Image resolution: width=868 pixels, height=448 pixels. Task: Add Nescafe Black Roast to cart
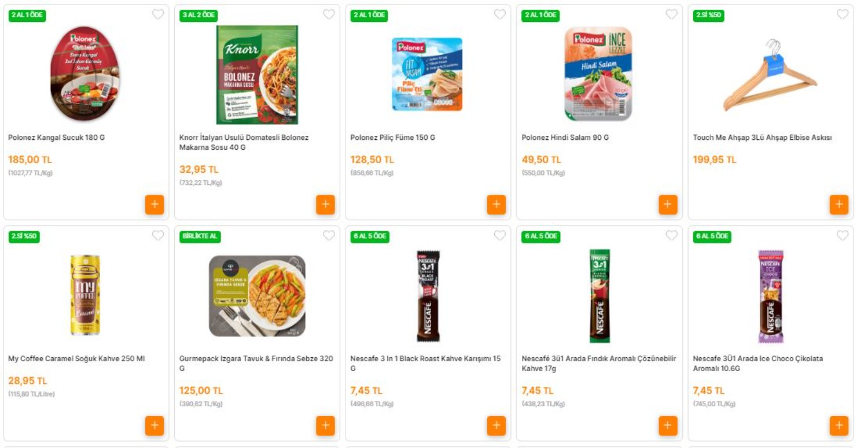tap(496, 425)
